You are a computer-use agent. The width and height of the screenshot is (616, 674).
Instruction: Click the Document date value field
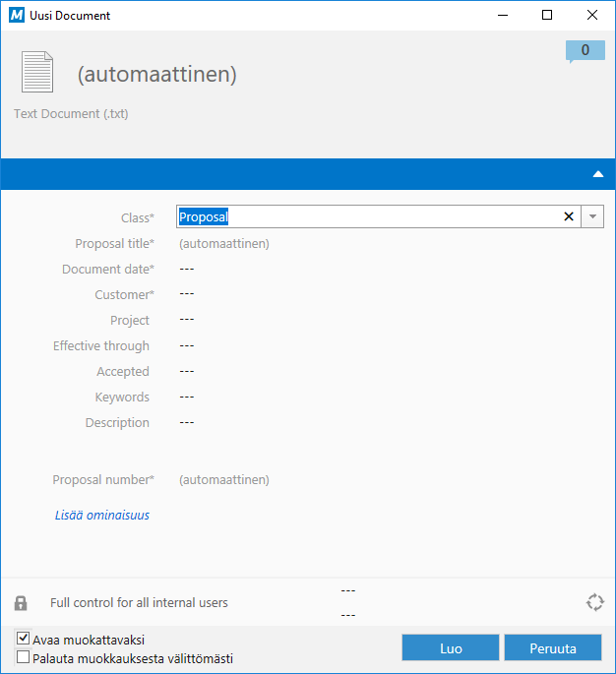pyautogui.click(x=187, y=269)
